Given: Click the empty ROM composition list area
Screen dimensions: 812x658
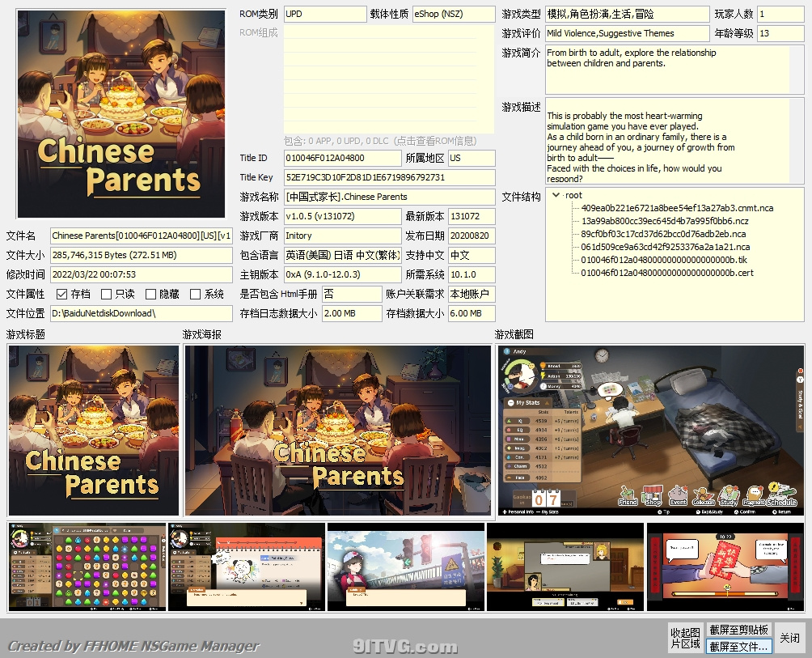Looking at the screenshot, I should pyautogui.click(x=389, y=79).
